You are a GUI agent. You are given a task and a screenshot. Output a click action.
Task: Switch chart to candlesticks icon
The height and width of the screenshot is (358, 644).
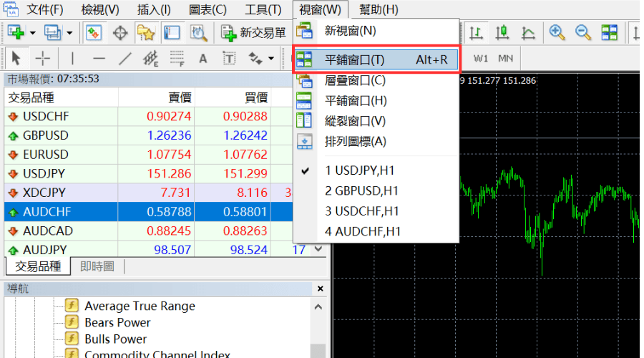[x=502, y=32]
